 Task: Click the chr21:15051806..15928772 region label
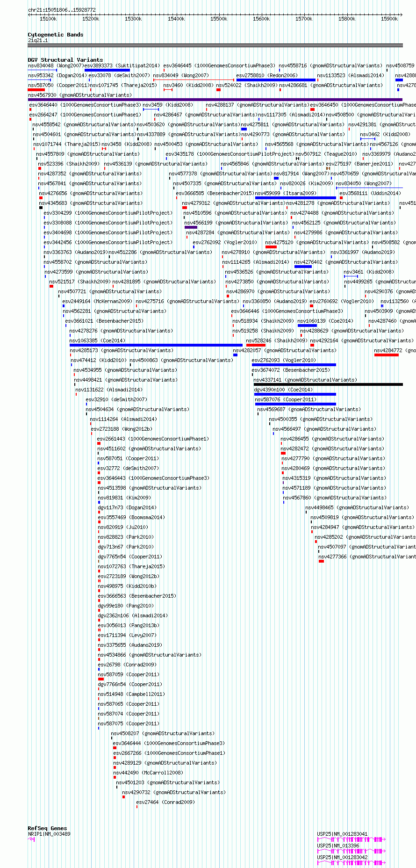point(62,10)
